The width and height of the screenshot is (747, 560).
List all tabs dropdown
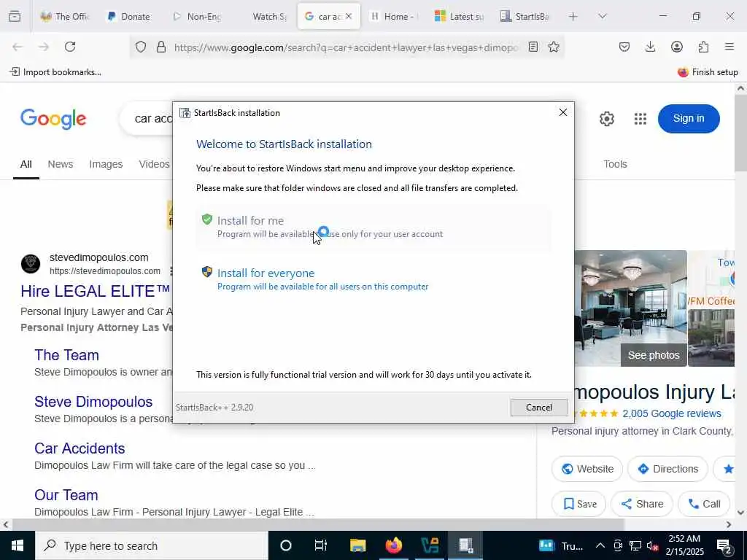tap(602, 16)
